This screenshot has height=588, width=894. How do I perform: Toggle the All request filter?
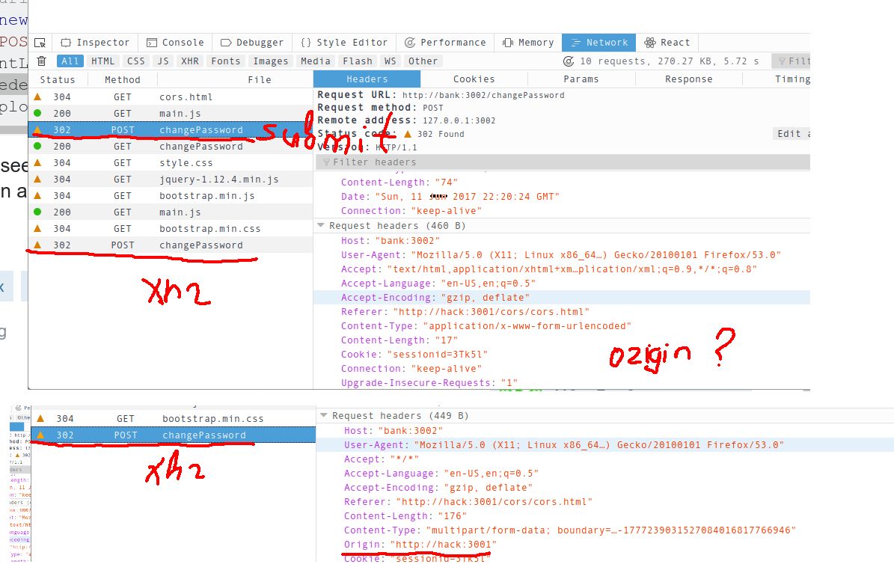tap(70, 61)
